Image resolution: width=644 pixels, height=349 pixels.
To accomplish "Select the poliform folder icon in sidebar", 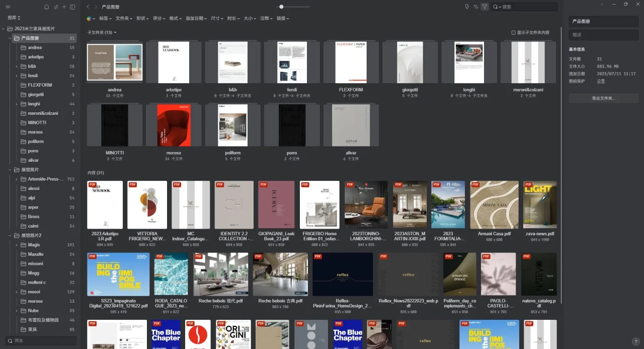I will pos(24,142).
